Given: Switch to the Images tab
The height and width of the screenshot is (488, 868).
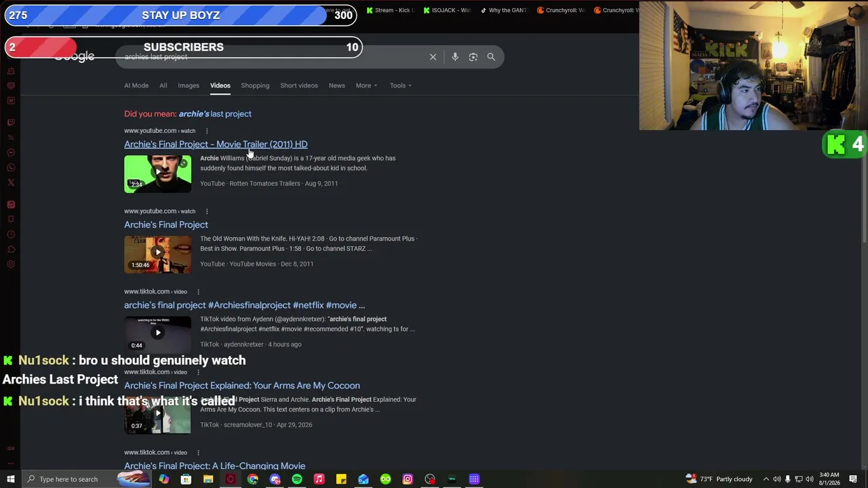Looking at the screenshot, I should pos(189,85).
